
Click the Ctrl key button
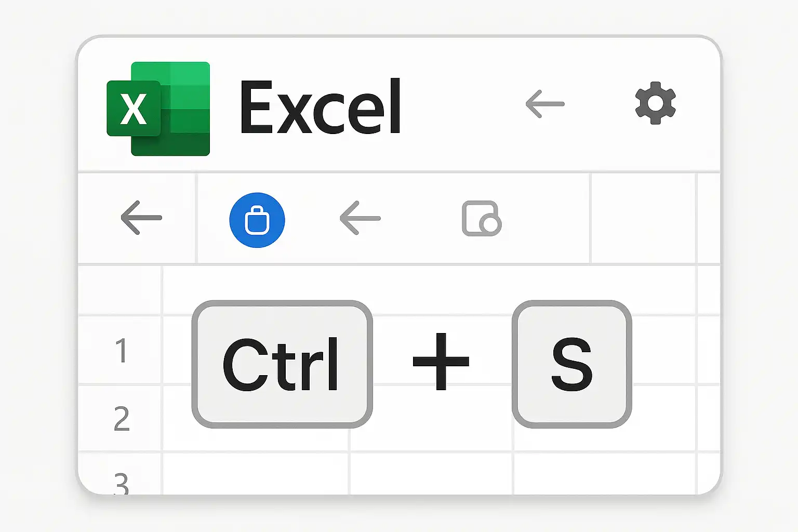(282, 364)
